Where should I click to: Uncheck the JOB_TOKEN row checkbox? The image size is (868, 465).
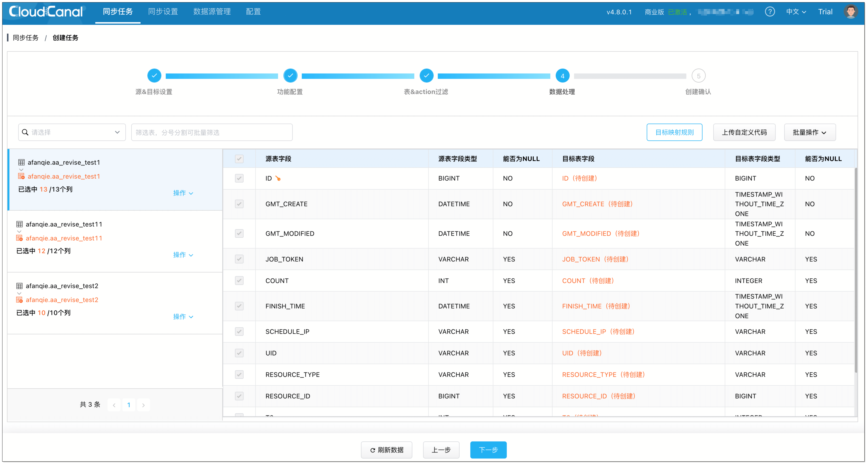[x=239, y=259]
